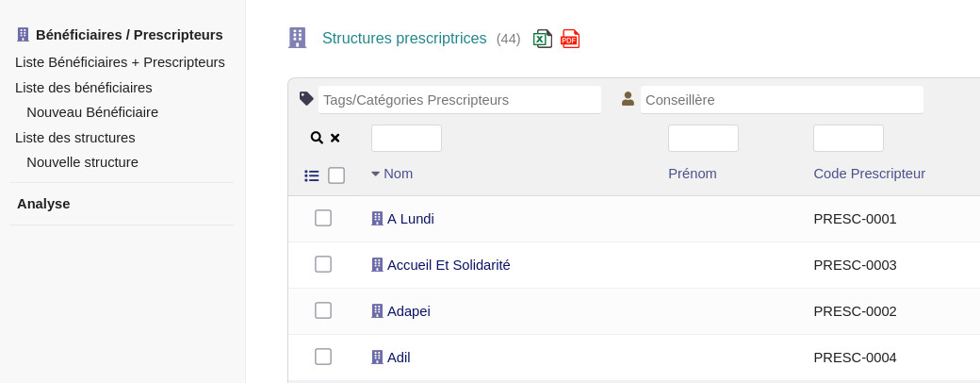Viewport: 980px width, 383px height.
Task: Export the list to Excel
Action: tap(543, 39)
